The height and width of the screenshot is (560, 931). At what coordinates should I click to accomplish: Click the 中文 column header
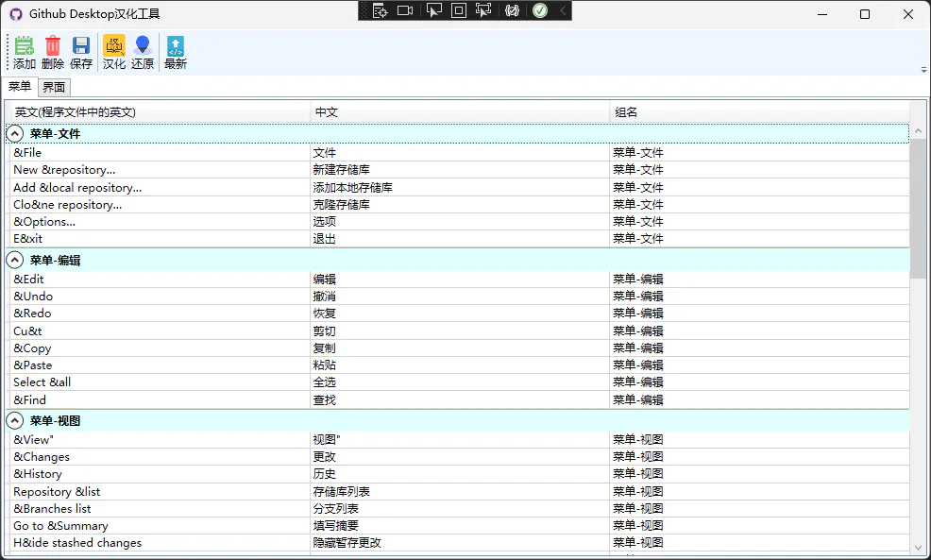(326, 111)
